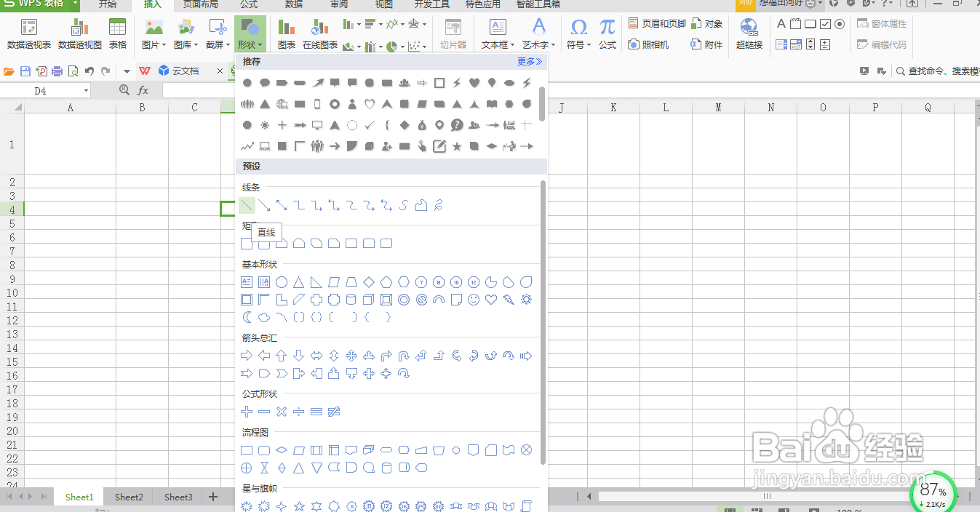Select the moon shape in 基本形状
The height and width of the screenshot is (512, 980).
(x=247, y=317)
